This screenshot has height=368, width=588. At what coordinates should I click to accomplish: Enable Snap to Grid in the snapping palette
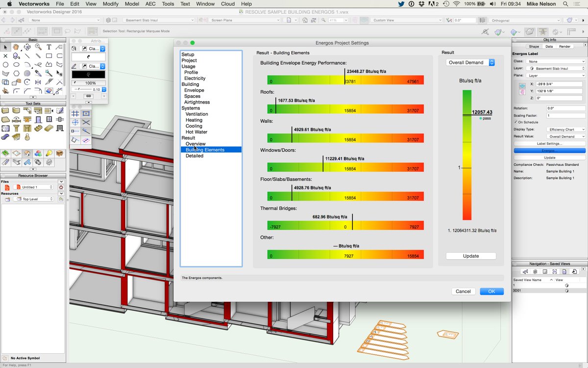(75, 113)
